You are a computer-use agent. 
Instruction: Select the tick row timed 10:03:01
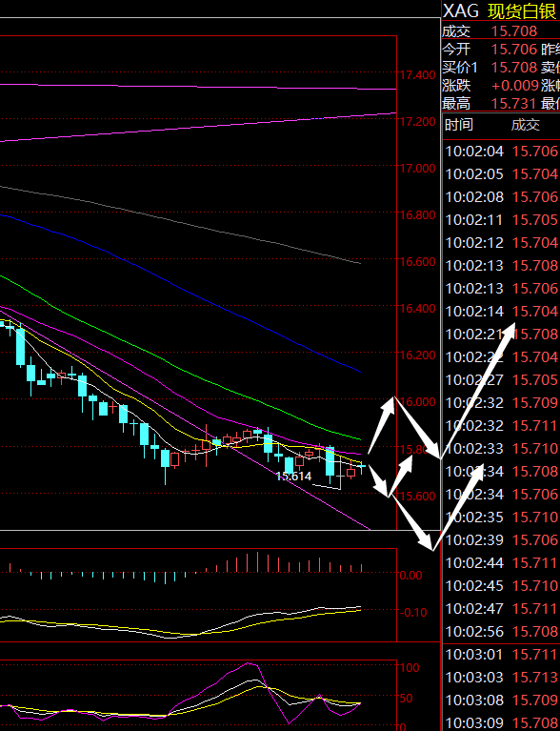point(502,655)
